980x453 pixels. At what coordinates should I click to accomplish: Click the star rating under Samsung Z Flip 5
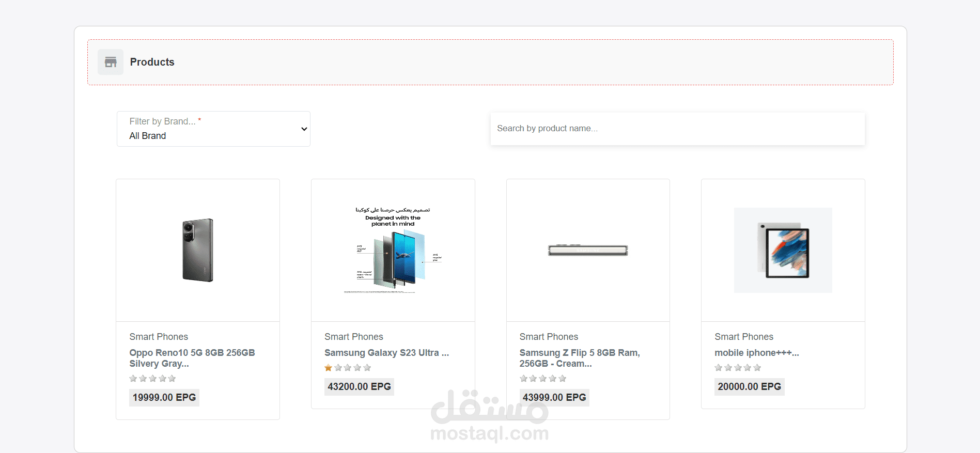pyautogui.click(x=543, y=379)
